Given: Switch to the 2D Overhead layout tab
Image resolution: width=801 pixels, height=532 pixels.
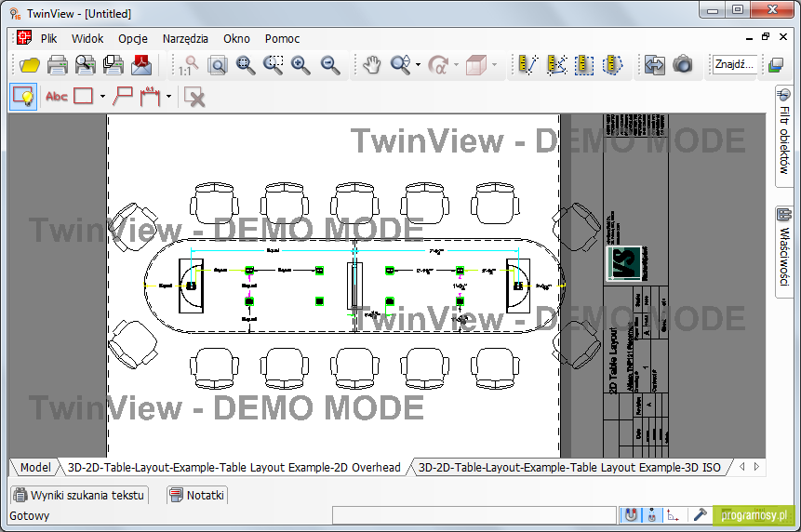Looking at the screenshot, I should [234, 467].
